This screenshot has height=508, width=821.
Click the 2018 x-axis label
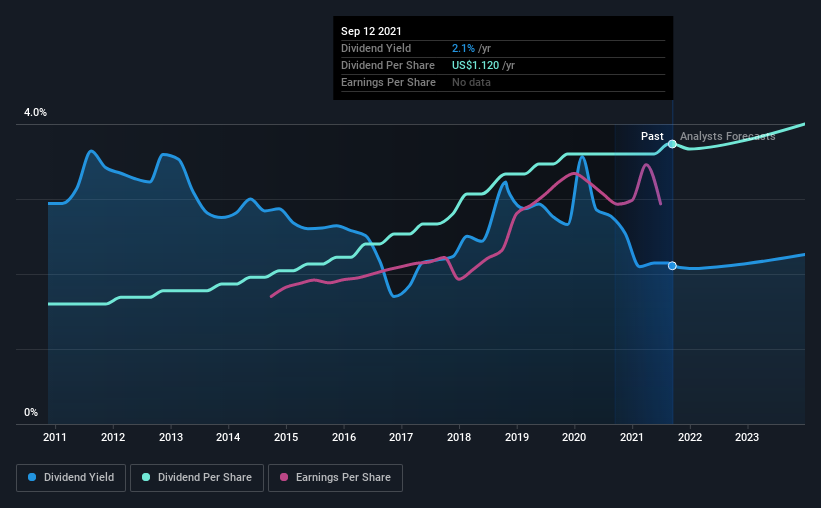(459, 437)
